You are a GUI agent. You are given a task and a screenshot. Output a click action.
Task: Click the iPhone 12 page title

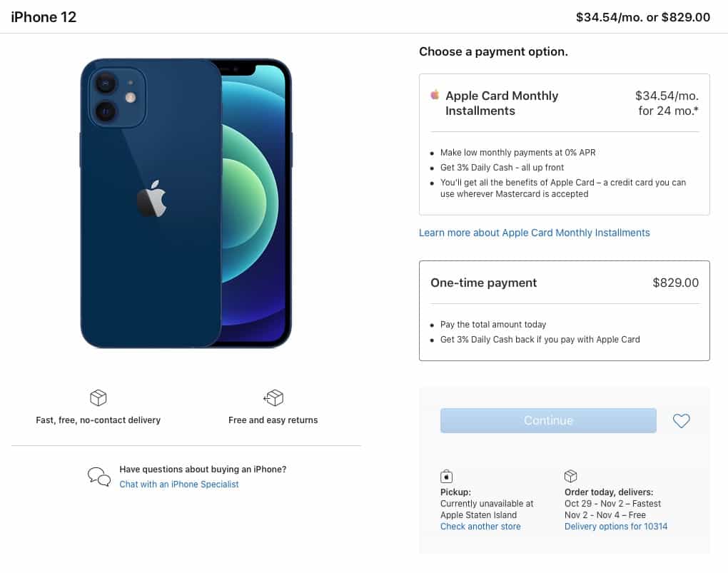[x=44, y=17]
